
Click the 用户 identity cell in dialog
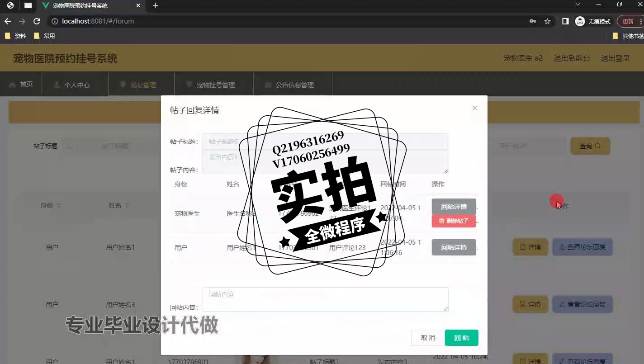pyautogui.click(x=181, y=247)
